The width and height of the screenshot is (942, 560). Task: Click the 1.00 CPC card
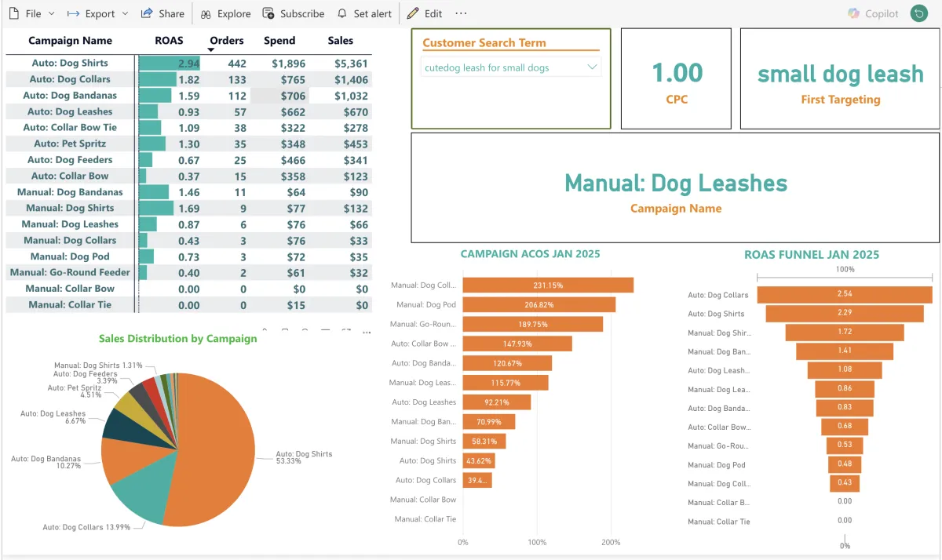[676, 78]
